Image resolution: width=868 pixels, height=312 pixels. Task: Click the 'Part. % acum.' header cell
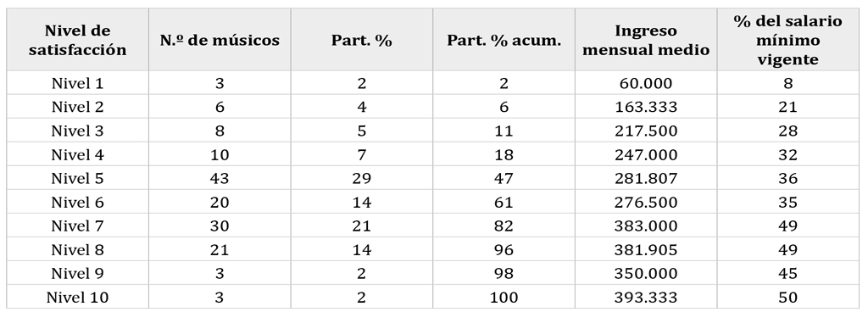pyautogui.click(x=504, y=40)
